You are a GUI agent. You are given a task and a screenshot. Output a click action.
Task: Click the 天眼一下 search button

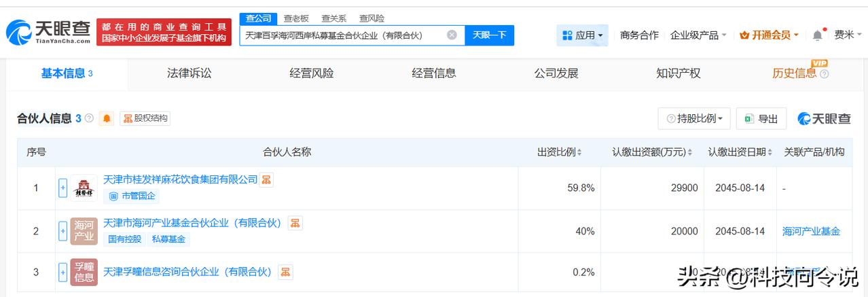490,35
